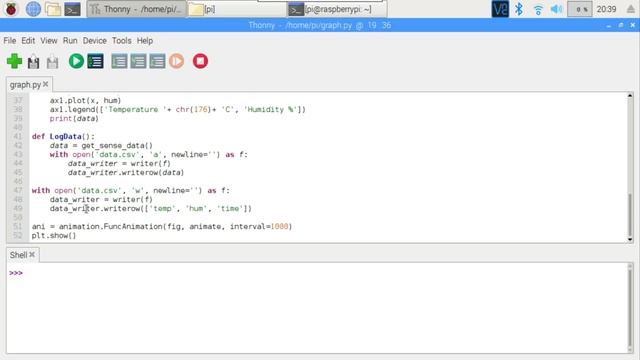
Task: Switch to pi@raspberrypi terminal taskbar button
Action: [337, 9]
